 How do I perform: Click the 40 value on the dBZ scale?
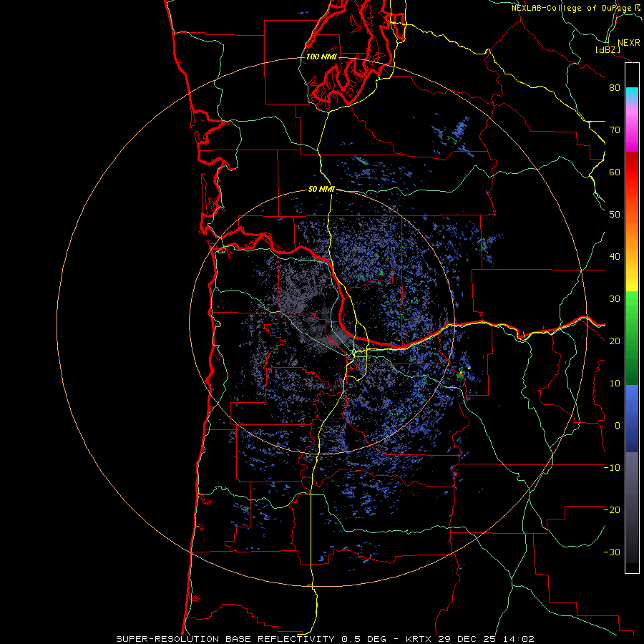(615, 257)
